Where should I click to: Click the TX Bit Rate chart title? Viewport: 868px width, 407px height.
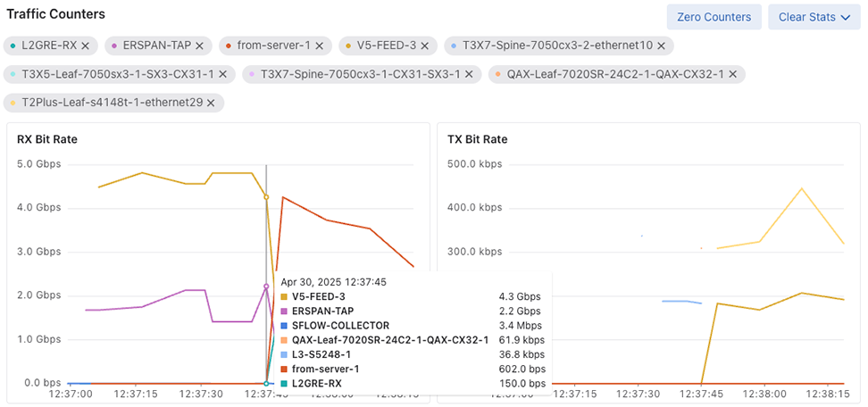[477, 139]
